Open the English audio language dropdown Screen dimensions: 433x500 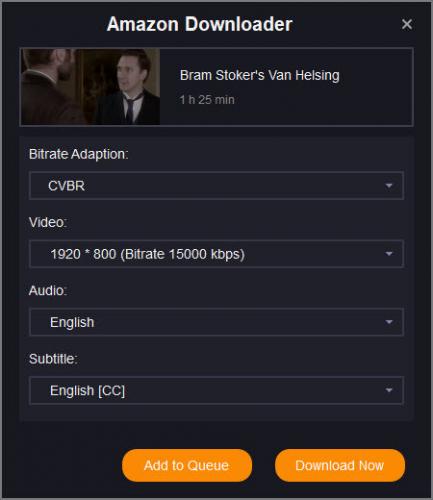(216, 322)
